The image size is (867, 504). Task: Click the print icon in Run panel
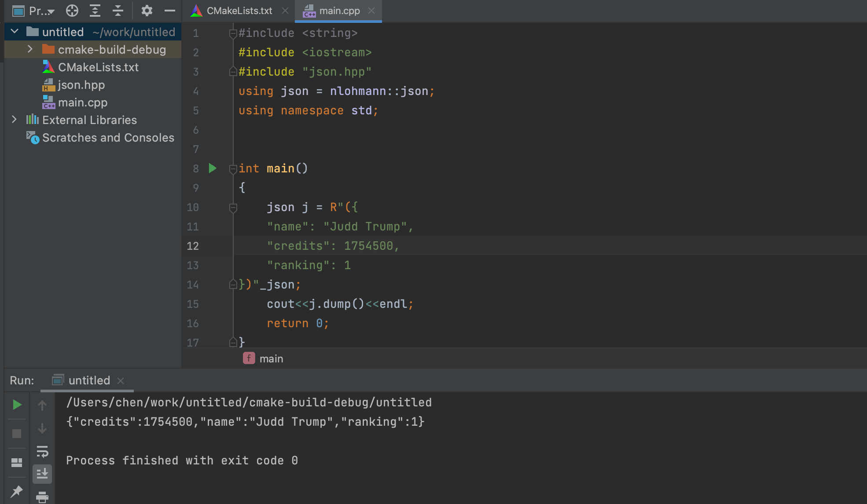pyautogui.click(x=43, y=497)
